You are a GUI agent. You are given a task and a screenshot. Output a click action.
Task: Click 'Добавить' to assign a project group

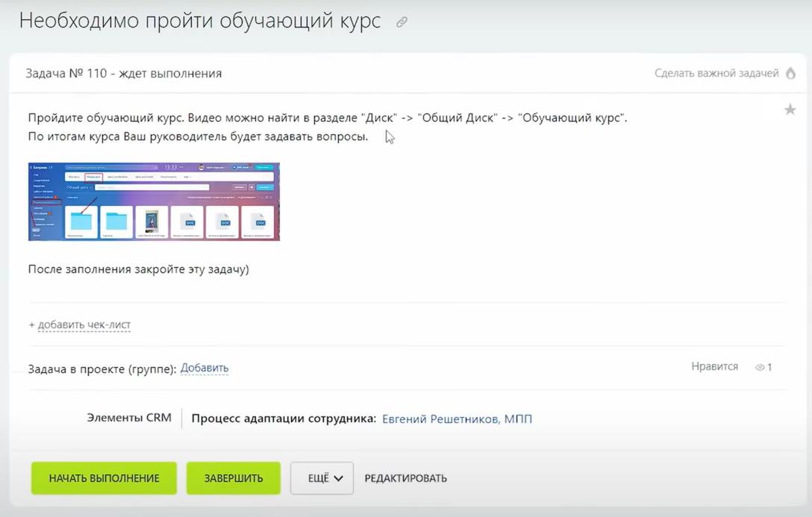204,368
